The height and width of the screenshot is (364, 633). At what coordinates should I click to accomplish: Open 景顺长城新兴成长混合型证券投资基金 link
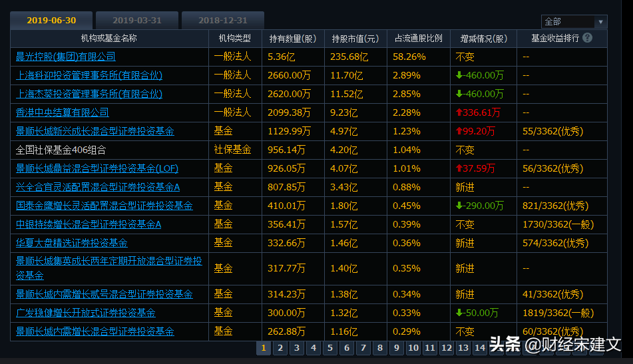pos(95,131)
